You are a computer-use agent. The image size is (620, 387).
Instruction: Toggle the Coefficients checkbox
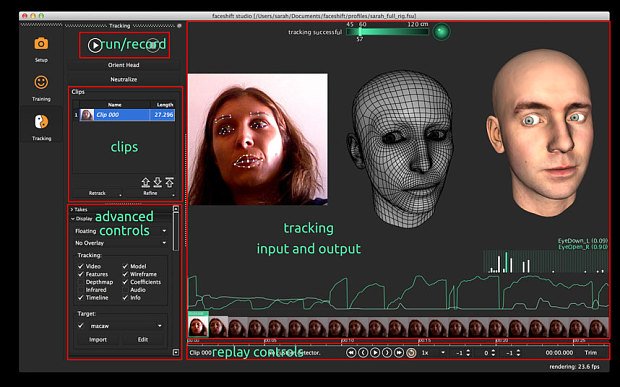125,282
